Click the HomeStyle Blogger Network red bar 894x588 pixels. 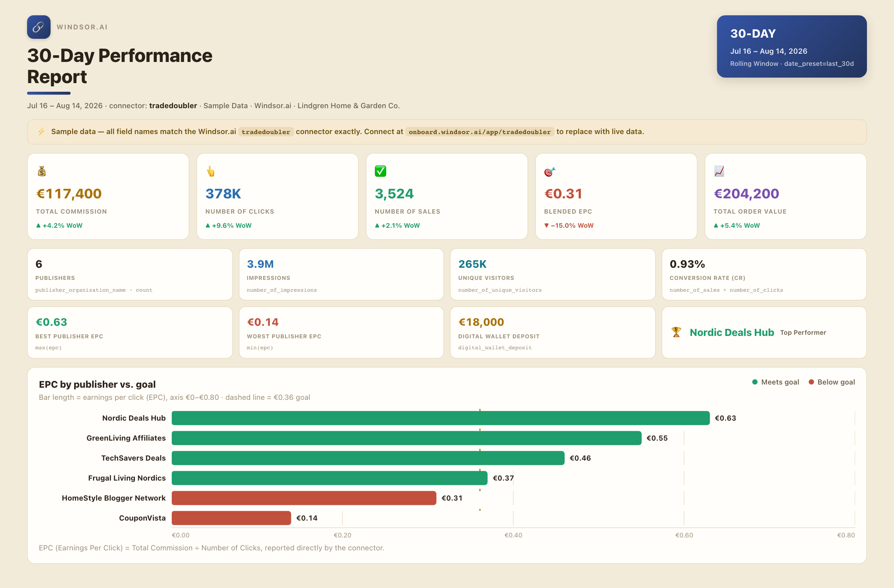304,498
